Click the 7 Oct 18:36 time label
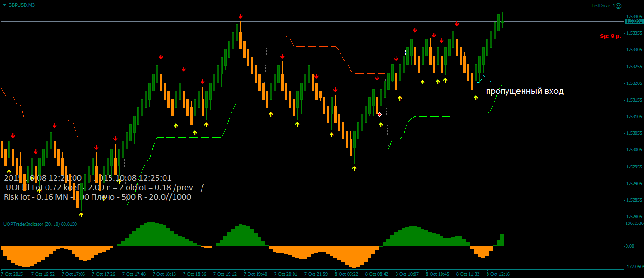The image size is (644, 278). click(x=194, y=274)
